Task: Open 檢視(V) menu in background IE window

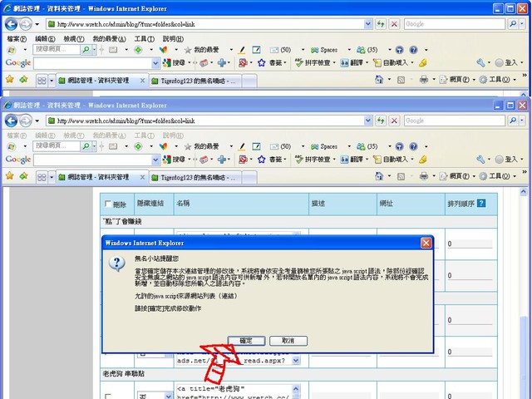Action: point(74,39)
